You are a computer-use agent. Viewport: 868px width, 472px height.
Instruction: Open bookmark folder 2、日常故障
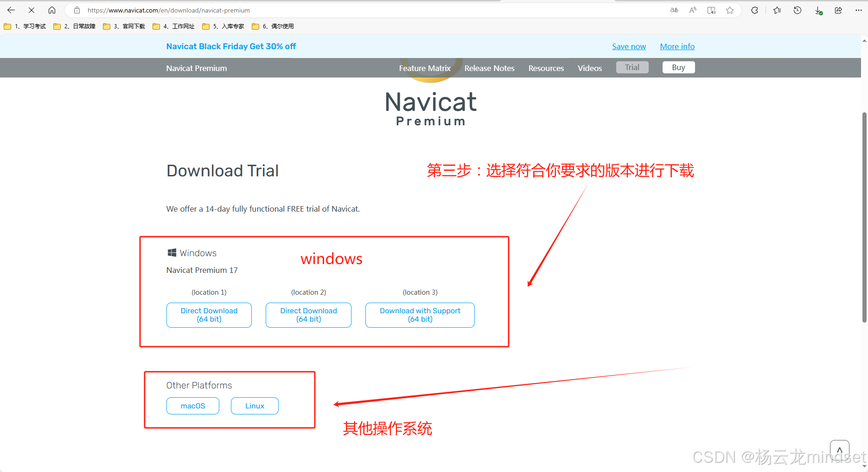pos(75,26)
